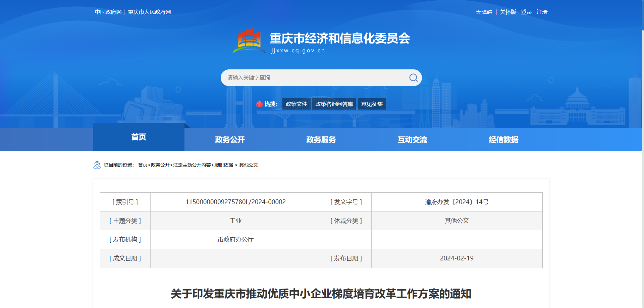This screenshot has height=308, width=644.
Task: Click the Chongqing government emblem logo
Action: coord(249,41)
